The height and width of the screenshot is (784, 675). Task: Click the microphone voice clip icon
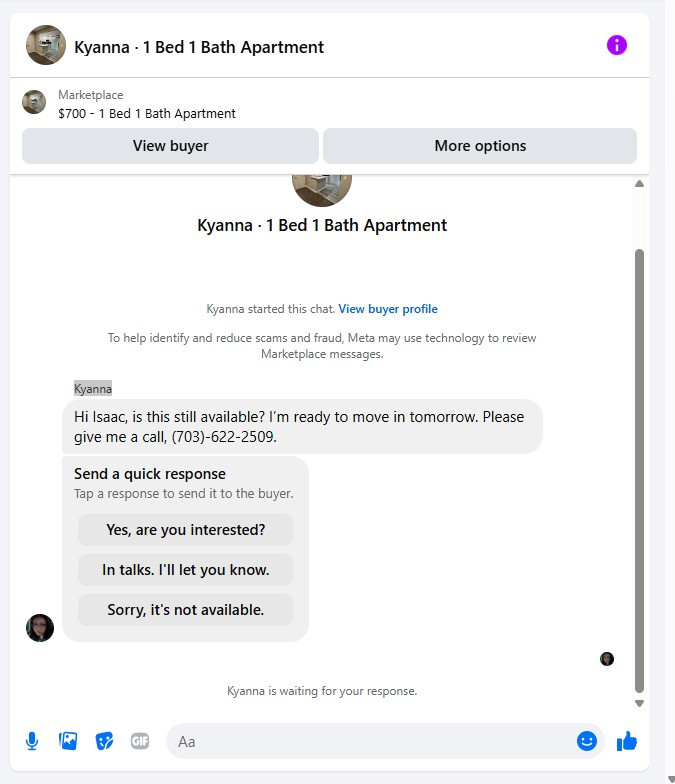32,741
